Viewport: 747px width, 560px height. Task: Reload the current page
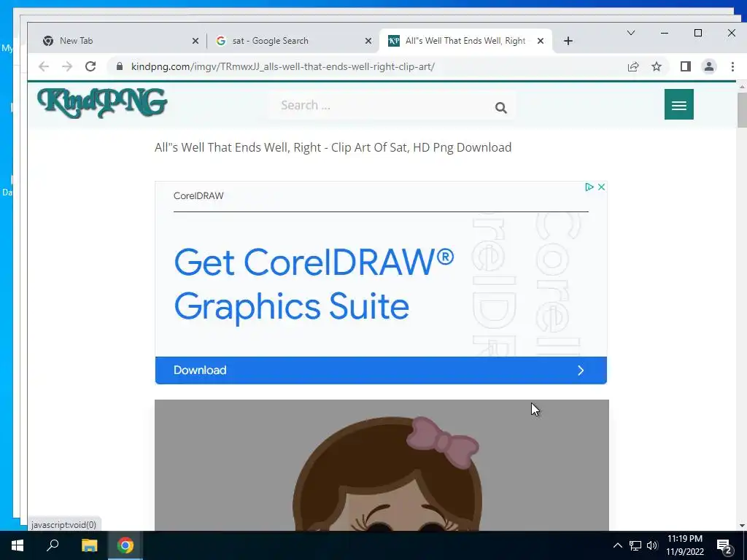(90, 66)
